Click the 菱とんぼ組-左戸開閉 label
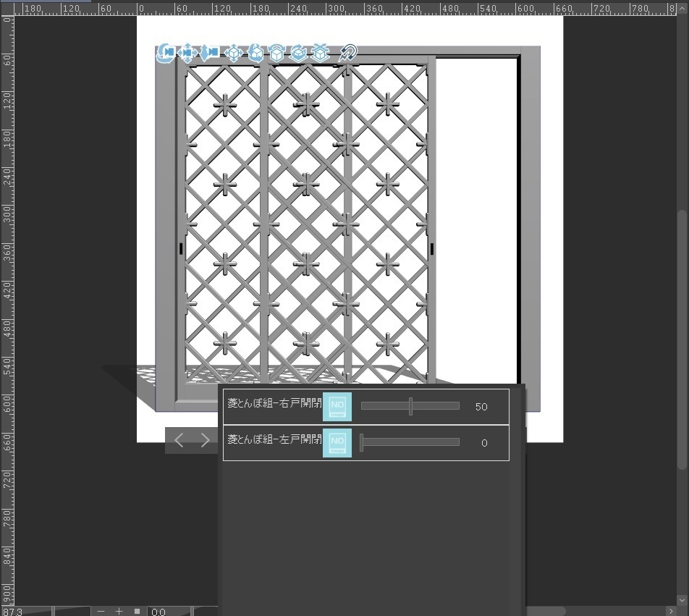The width and height of the screenshot is (689, 616). (274, 439)
